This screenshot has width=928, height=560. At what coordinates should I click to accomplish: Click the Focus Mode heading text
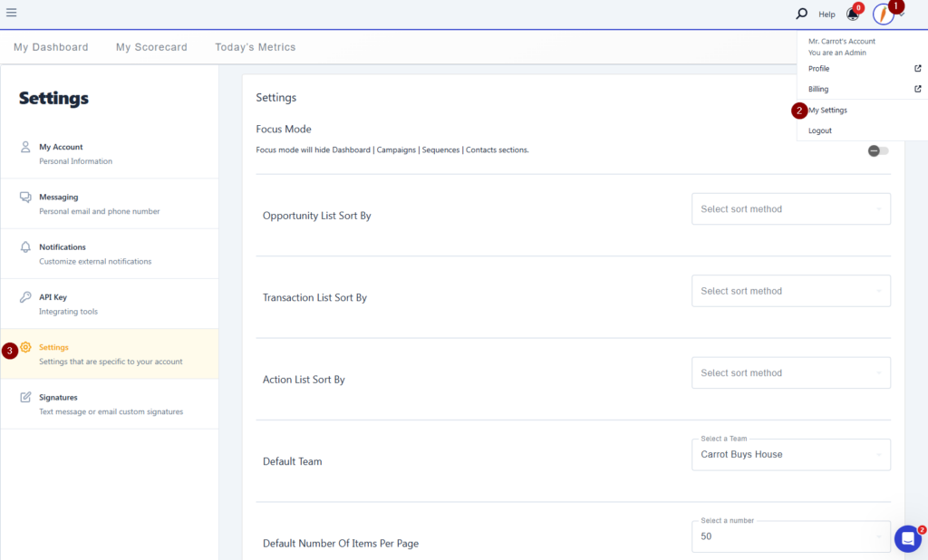(284, 129)
